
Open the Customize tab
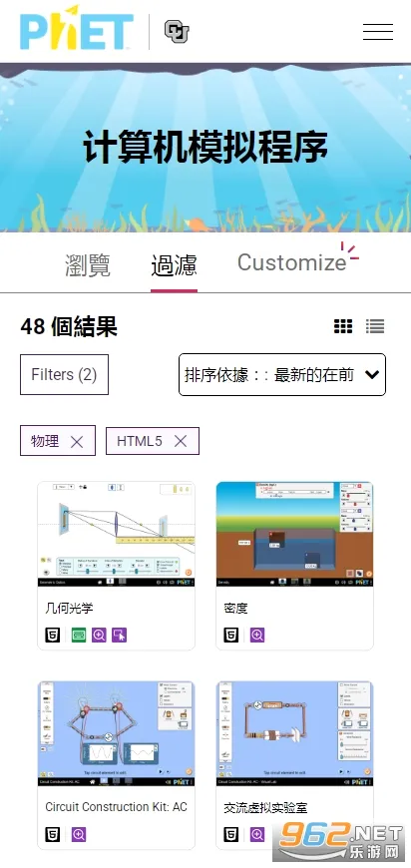point(291,262)
